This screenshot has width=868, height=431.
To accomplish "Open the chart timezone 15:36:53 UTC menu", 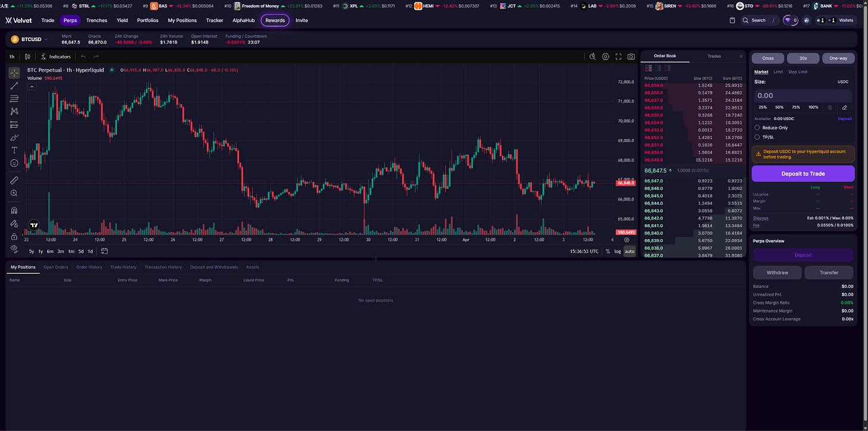I will coord(584,251).
